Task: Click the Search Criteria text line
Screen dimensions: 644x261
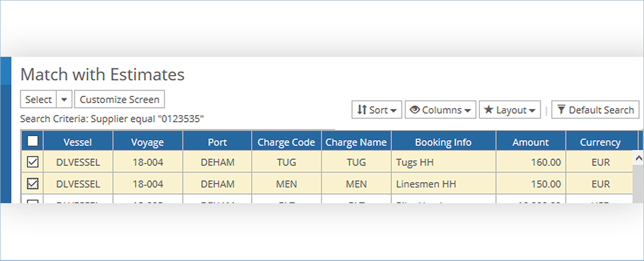Action: 112,119
